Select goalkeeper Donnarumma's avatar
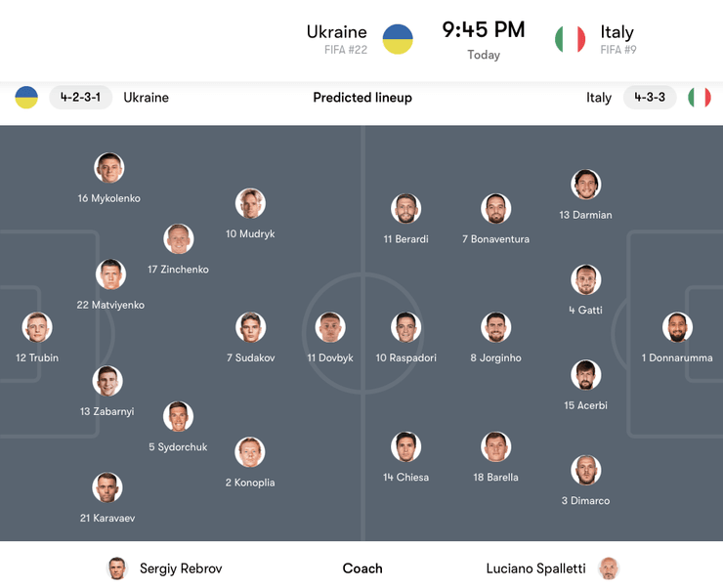Screen dimensions: 723x588 (677, 327)
